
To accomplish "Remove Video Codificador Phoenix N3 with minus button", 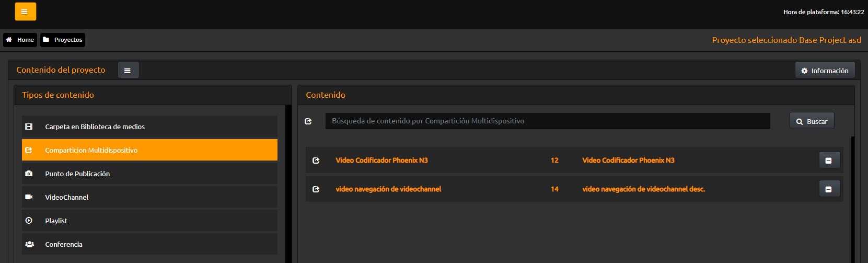I will click(x=829, y=160).
